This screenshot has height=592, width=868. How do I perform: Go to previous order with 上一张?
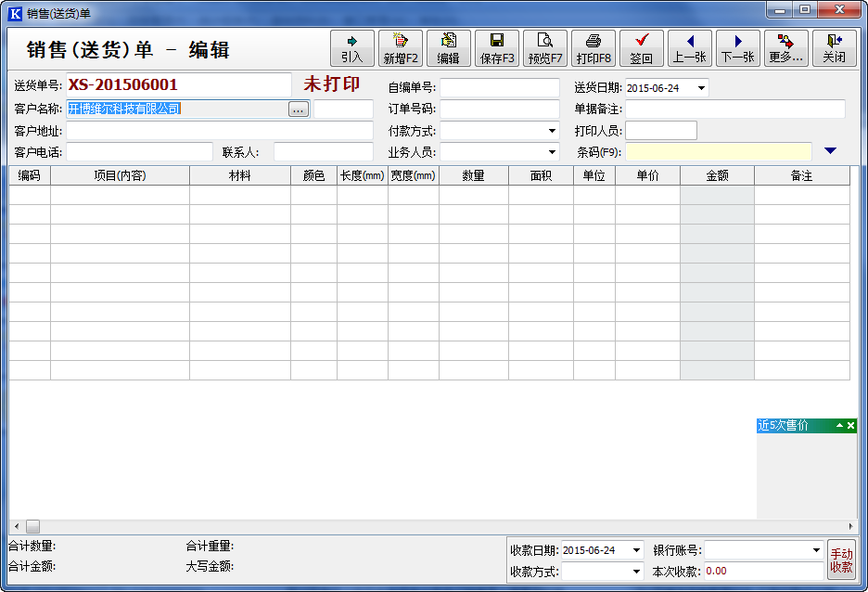pyautogui.click(x=690, y=48)
